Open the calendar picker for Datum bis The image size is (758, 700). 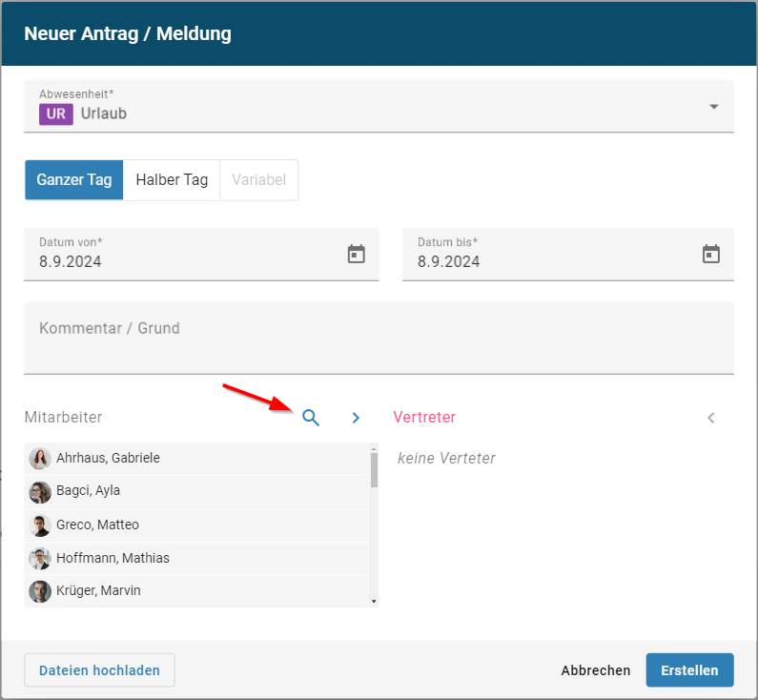tap(710, 255)
